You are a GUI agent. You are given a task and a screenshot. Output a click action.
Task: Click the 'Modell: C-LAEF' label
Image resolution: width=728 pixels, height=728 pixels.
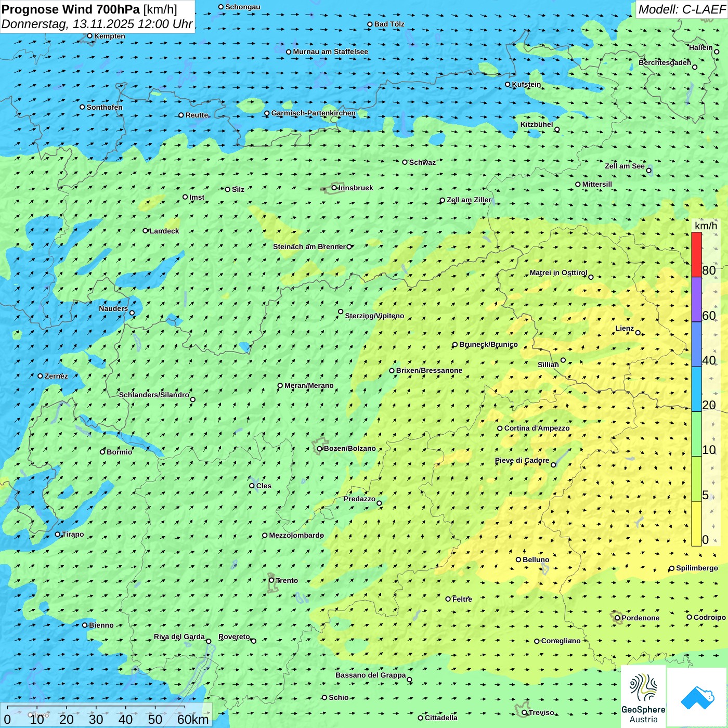click(x=682, y=9)
